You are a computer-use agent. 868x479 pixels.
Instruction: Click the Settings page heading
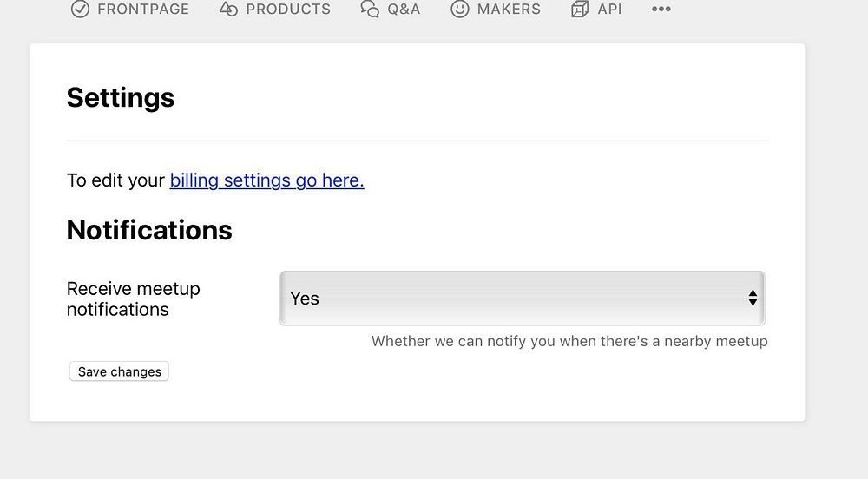[x=121, y=97]
